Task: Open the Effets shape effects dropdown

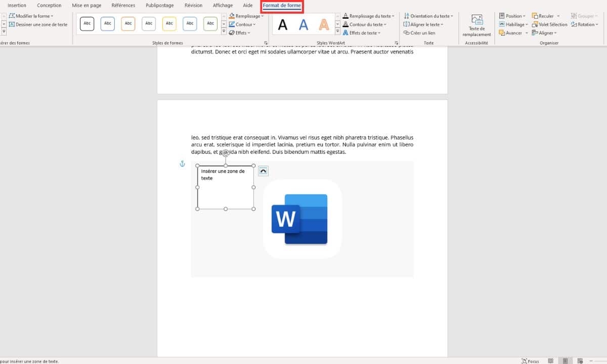Action: pos(239,33)
